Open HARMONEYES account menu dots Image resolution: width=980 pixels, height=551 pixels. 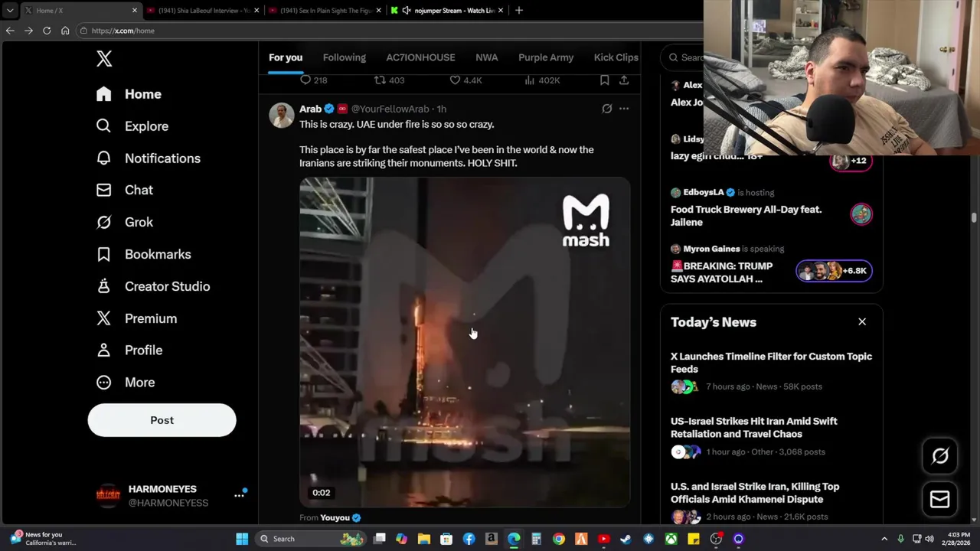[239, 496]
